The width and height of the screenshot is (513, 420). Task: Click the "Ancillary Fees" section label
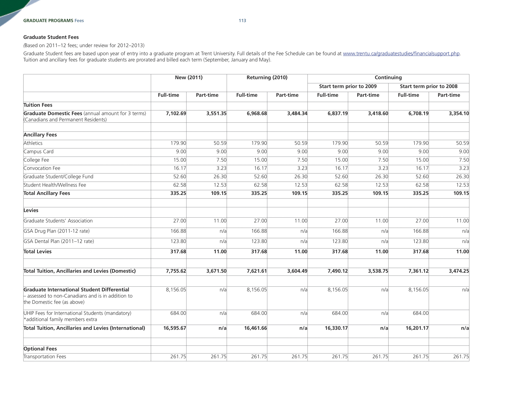(40, 135)
